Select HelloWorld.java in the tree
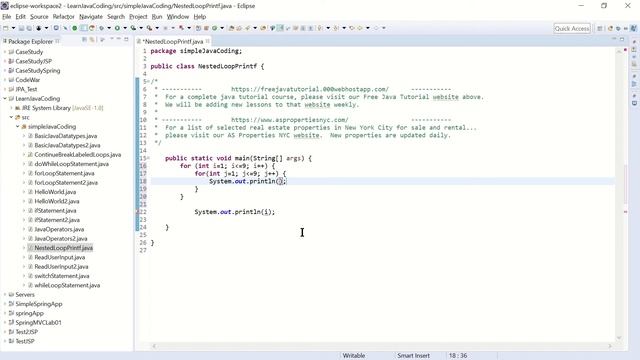 [x=55, y=192]
